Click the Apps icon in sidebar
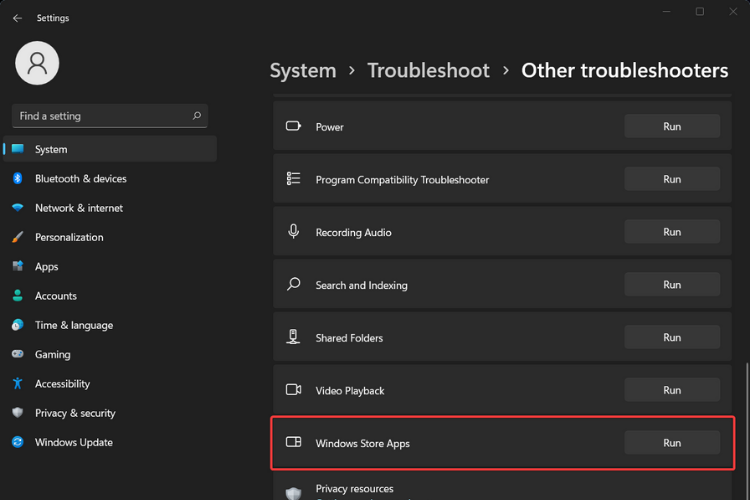The height and width of the screenshot is (500, 750). click(x=18, y=266)
